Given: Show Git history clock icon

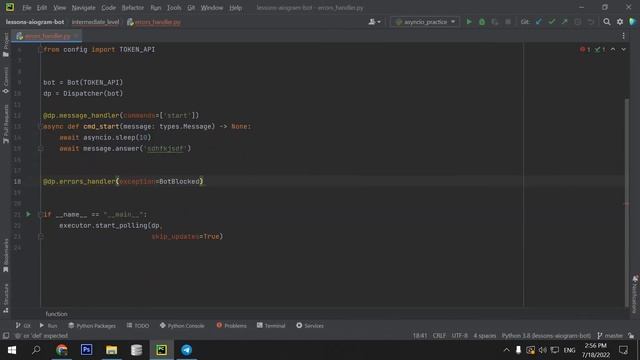Looking at the screenshot, I should [578, 22].
